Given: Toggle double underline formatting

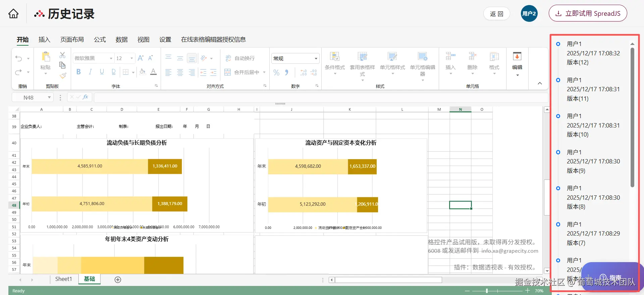Looking at the screenshot, I should [x=114, y=72].
